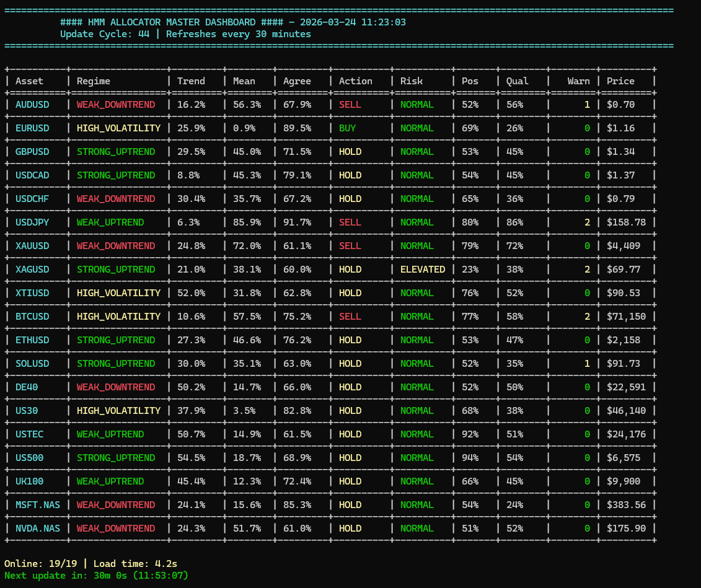Click the Mean column header
Screen dimensions: 701x588
(244, 81)
